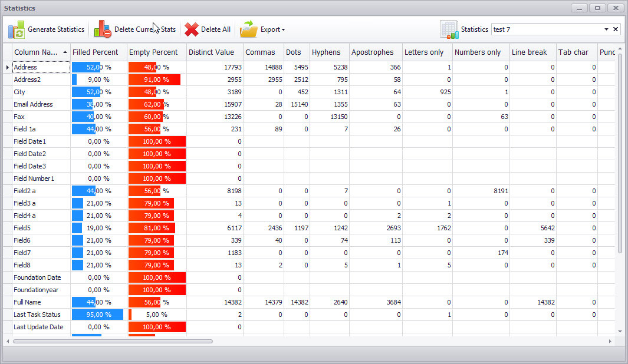Click the 95,00 % filled bar for Last Task Status
The height and width of the screenshot is (364, 628).
click(x=98, y=315)
